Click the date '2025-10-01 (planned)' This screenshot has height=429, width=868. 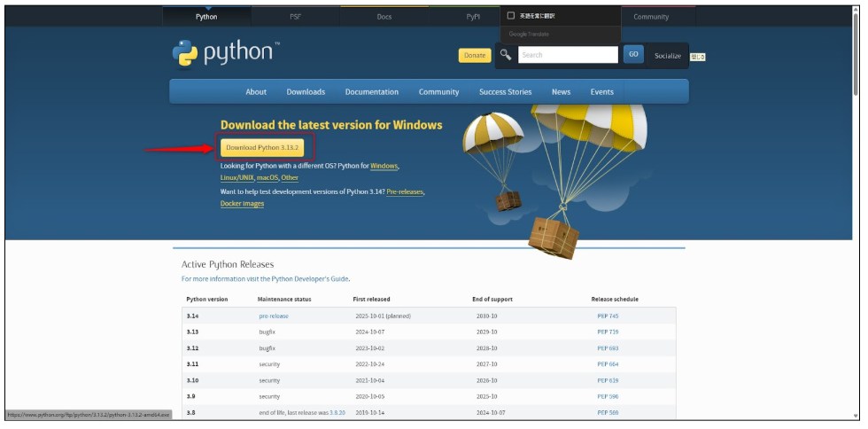click(383, 316)
